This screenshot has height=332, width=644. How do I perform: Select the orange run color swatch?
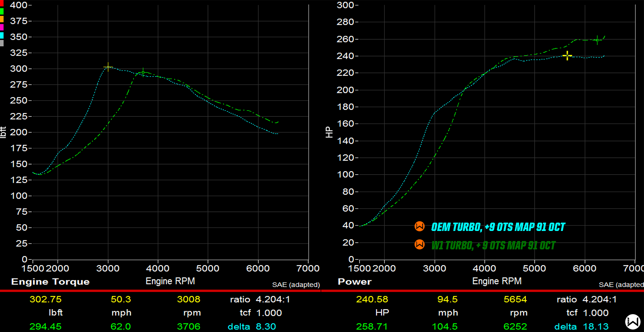[x=1, y=19]
